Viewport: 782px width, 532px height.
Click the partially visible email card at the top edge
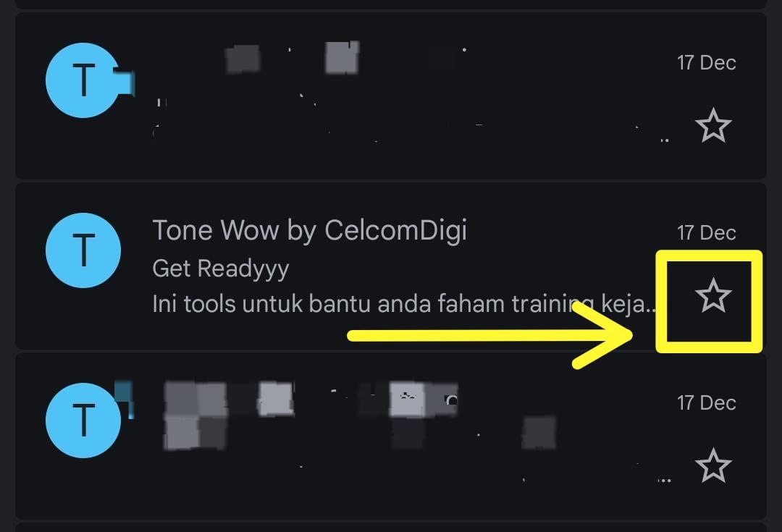coord(391,4)
